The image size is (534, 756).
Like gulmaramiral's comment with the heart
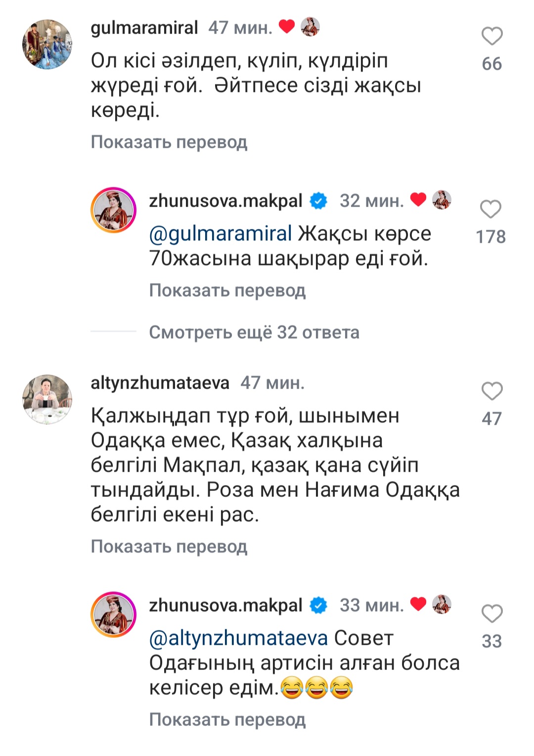[x=492, y=37]
